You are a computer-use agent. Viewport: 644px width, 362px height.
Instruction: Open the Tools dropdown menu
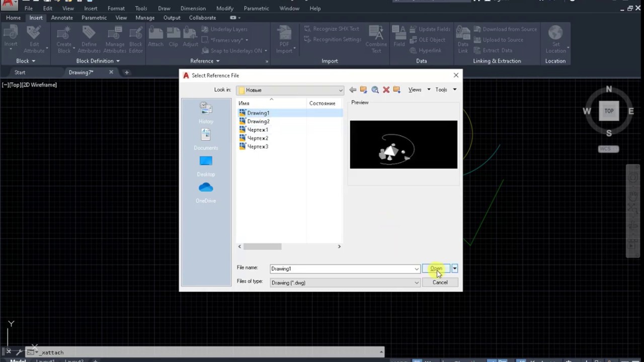pyautogui.click(x=446, y=89)
